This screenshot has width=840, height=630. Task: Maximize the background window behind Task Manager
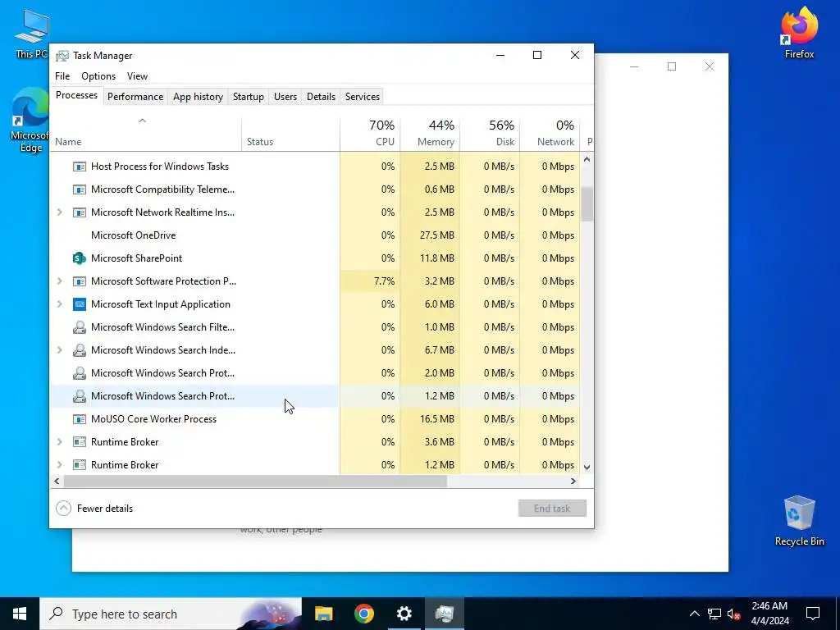tap(672, 66)
